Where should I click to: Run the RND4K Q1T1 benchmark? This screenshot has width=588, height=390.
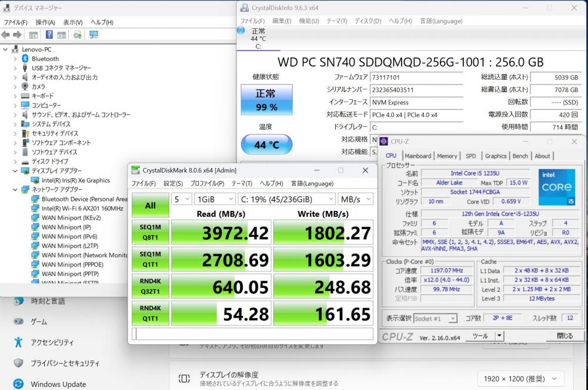pos(151,313)
